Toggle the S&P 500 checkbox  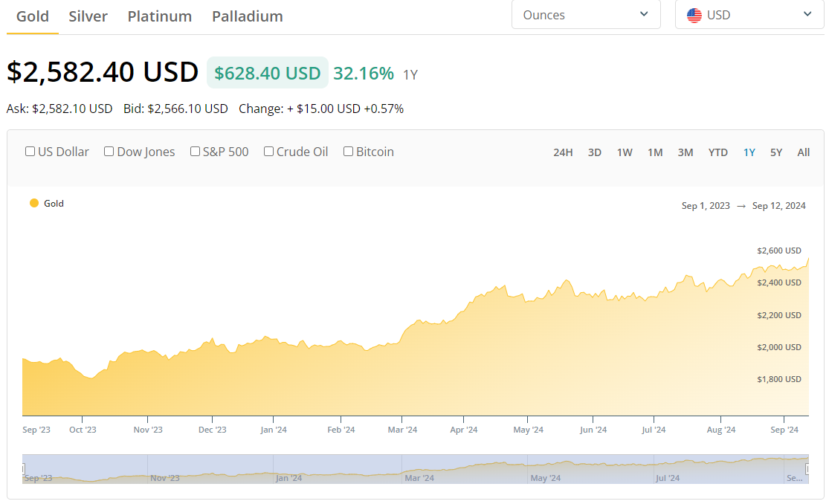click(x=195, y=152)
